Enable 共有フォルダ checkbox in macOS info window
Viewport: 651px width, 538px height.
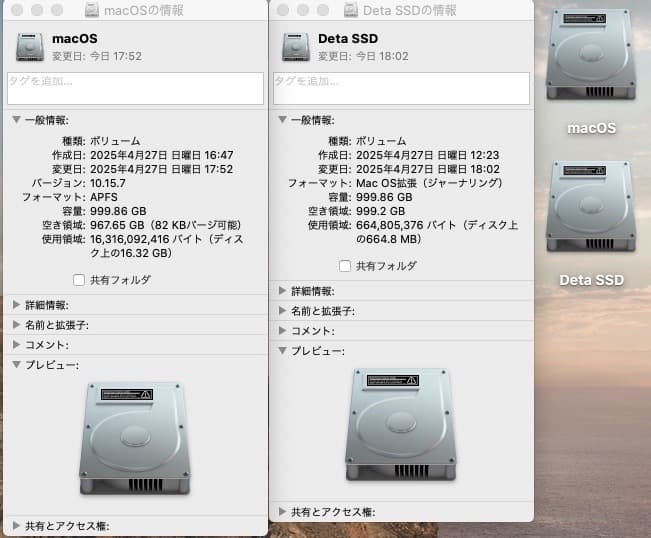point(79,280)
